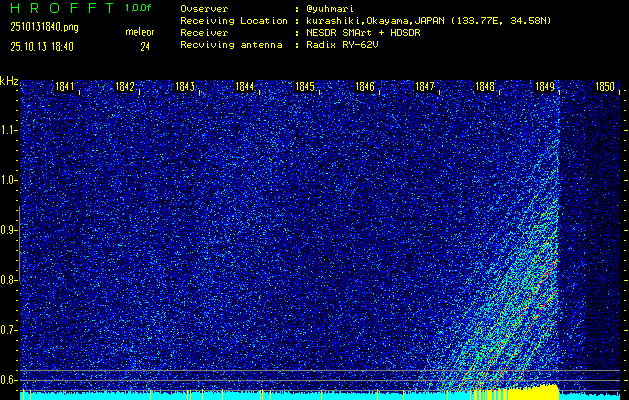Image resolution: width=629 pixels, height=400 pixels.
Task: Click the 1841 time marker
Action: click(65, 86)
